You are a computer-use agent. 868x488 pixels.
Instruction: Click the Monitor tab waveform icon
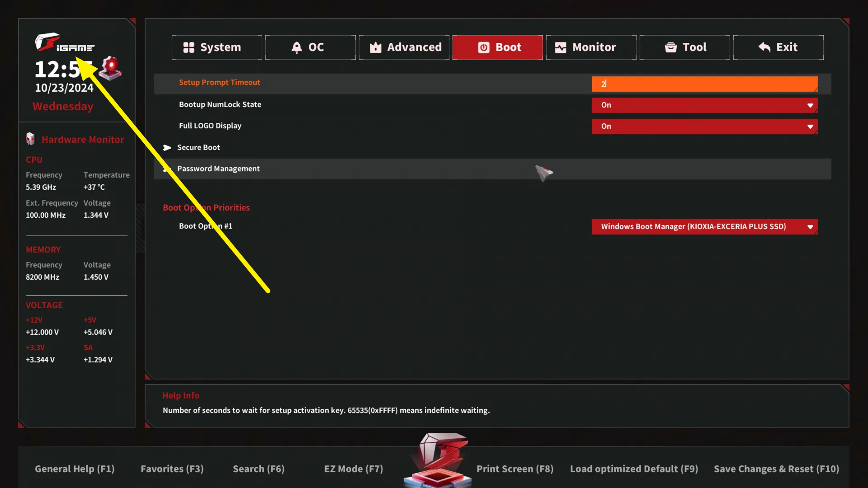pyautogui.click(x=561, y=47)
